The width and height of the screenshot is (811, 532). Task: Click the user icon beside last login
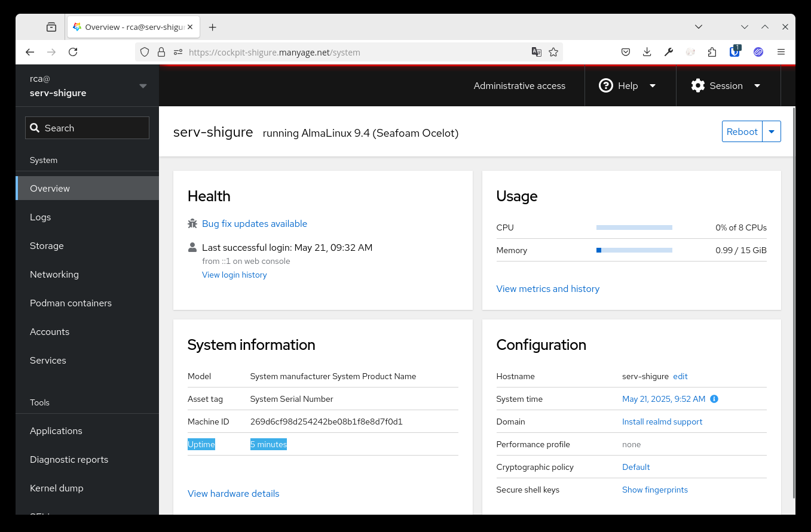(x=192, y=247)
